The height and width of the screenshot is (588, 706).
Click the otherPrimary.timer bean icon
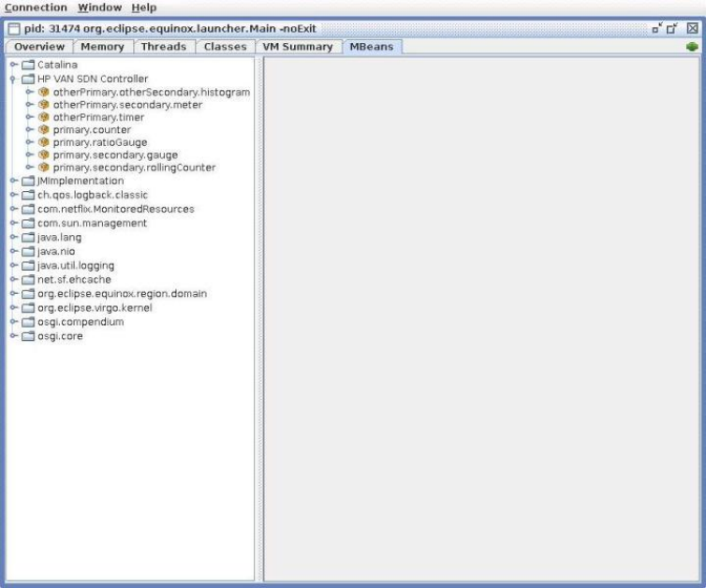coord(44,117)
